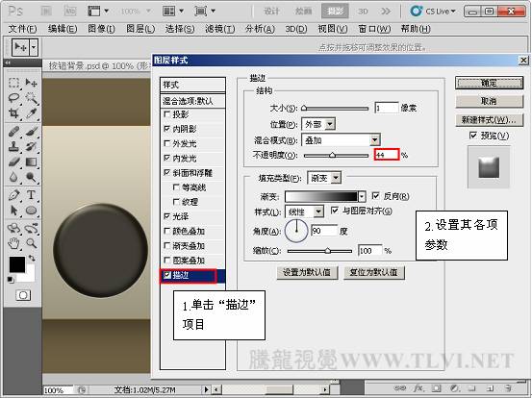Select the Crop tool
The image size is (532, 398).
13,113
